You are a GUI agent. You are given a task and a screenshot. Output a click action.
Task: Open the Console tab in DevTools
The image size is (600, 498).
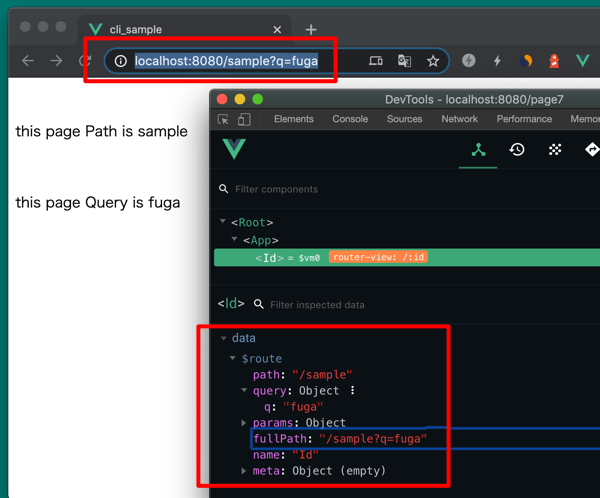point(350,119)
